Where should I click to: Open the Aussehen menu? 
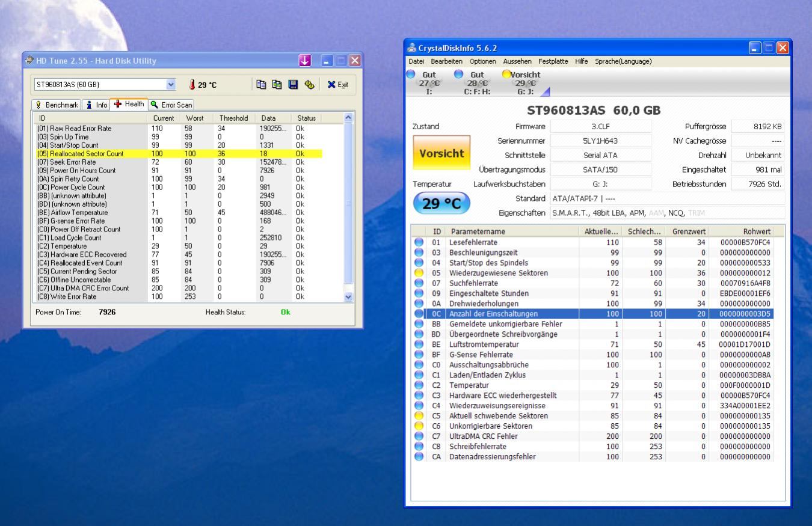[x=517, y=61]
